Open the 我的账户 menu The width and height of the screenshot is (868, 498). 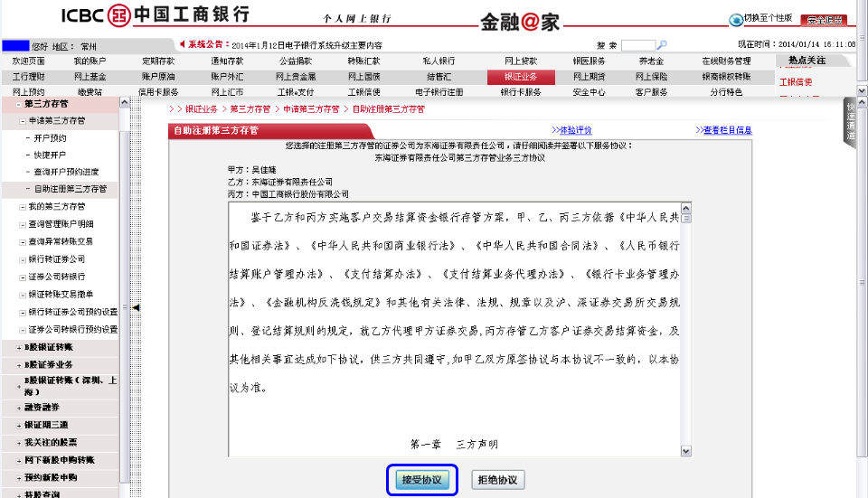[x=90, y=61]
